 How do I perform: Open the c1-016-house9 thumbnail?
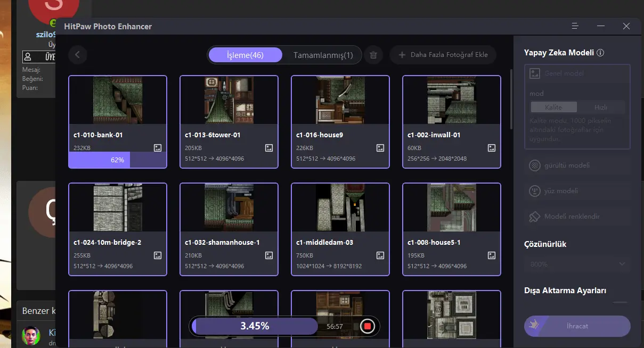(x=340, y=100)
